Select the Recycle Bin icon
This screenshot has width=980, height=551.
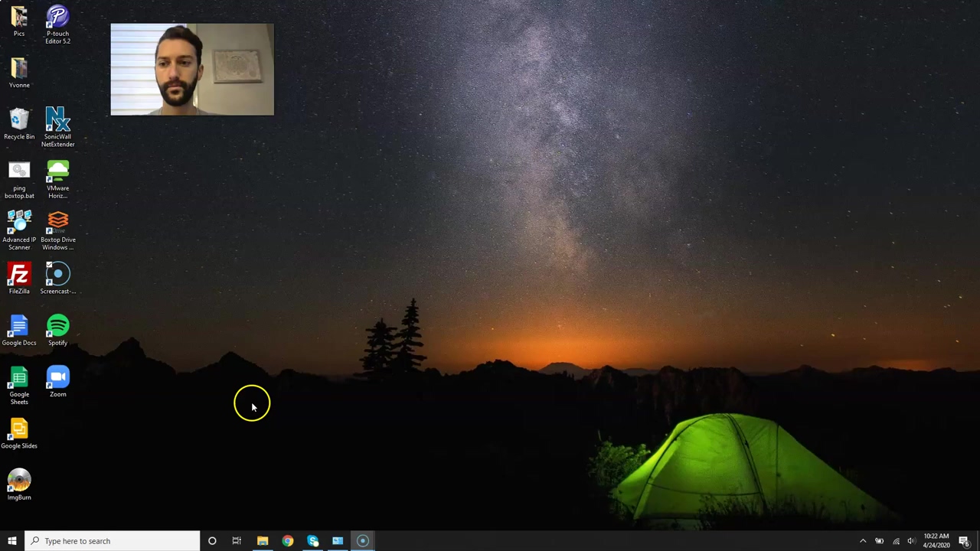[x=19, y=123]
